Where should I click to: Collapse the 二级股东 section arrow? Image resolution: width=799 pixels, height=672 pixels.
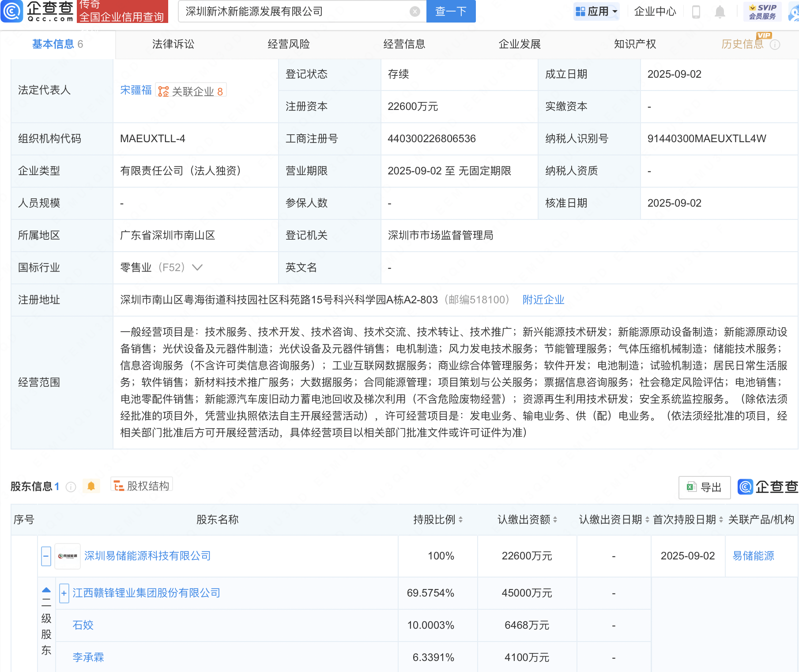(46, 590)
